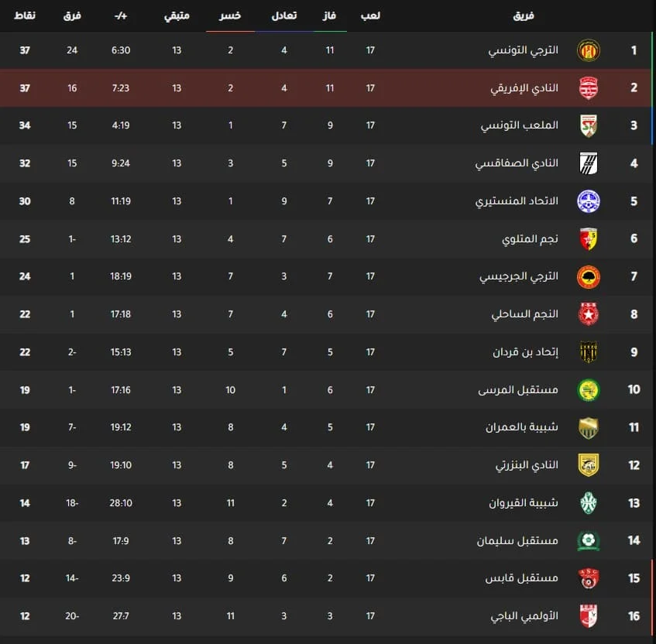Sort by the نقاط points column header
This screenshot has height=644, width=656.
[x=25, y=15]
